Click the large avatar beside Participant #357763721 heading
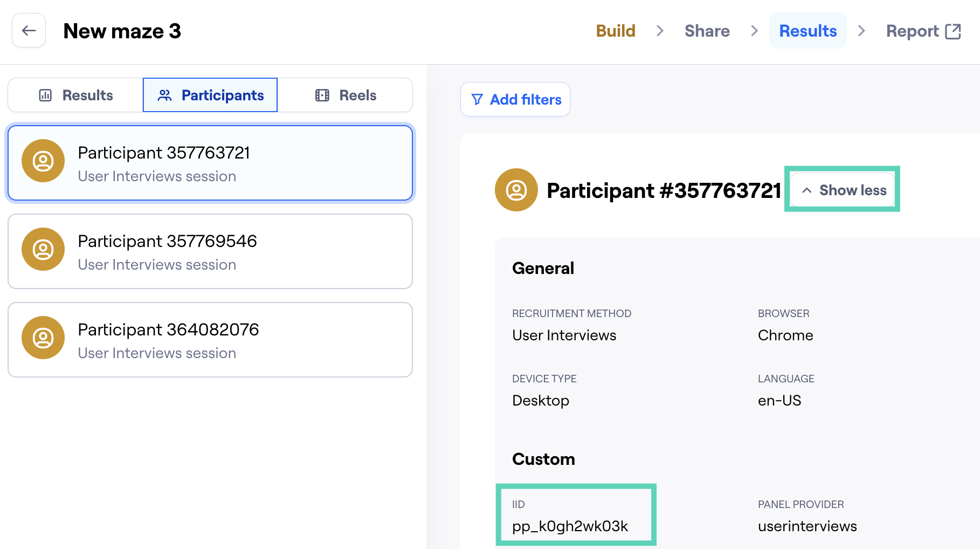 (516, 190)
